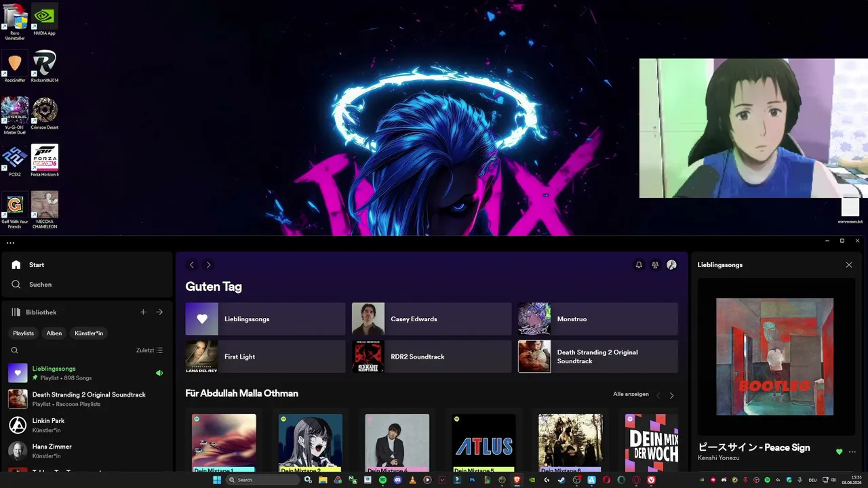
Task: Collapse the Bibliothek library panel
Action: [34, 312]
